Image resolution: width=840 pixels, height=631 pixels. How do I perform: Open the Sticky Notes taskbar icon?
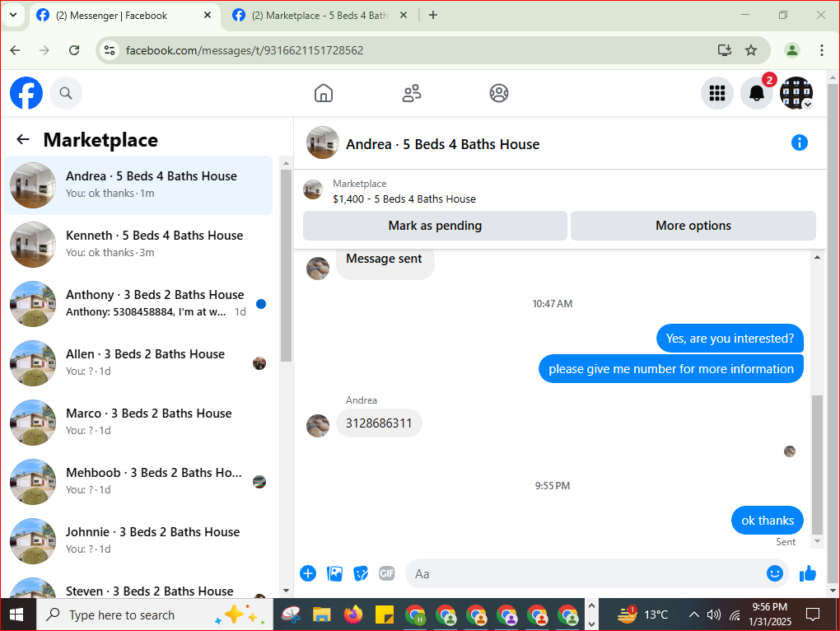coord(384,615)
